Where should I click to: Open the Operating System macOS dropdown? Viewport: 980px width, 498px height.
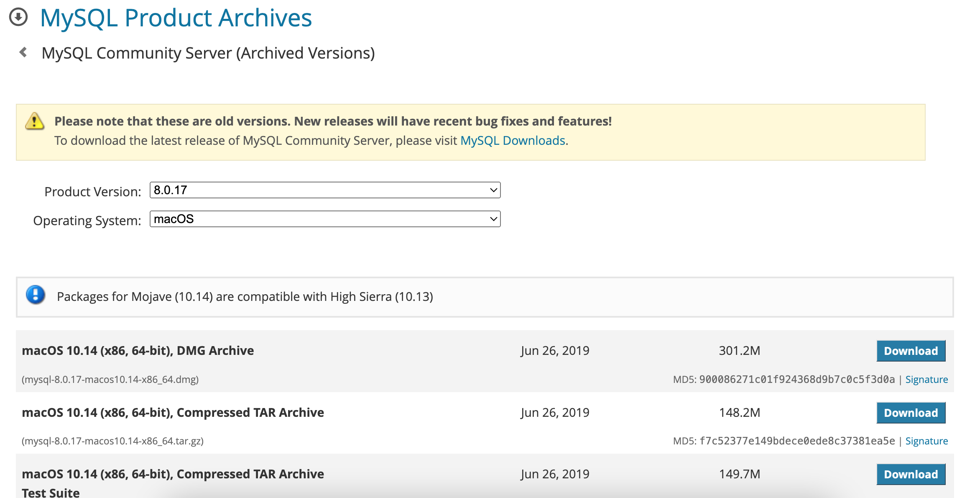(x=325, y=219)
